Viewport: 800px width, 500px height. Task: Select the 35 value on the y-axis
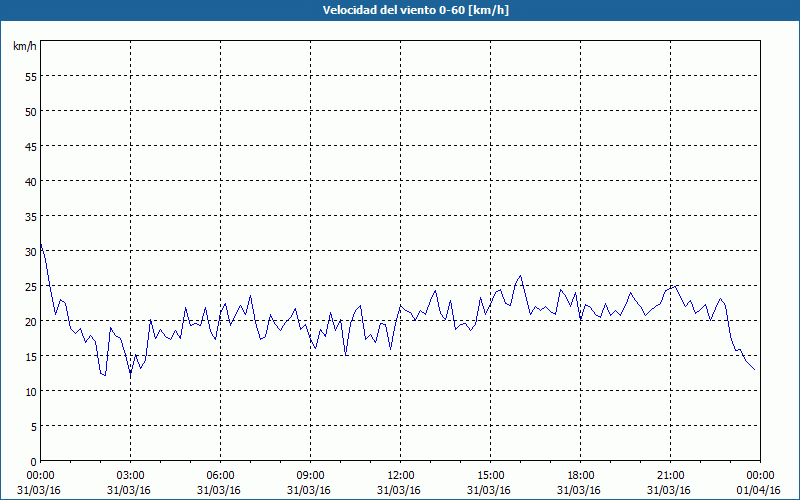[x=31, y=216]
